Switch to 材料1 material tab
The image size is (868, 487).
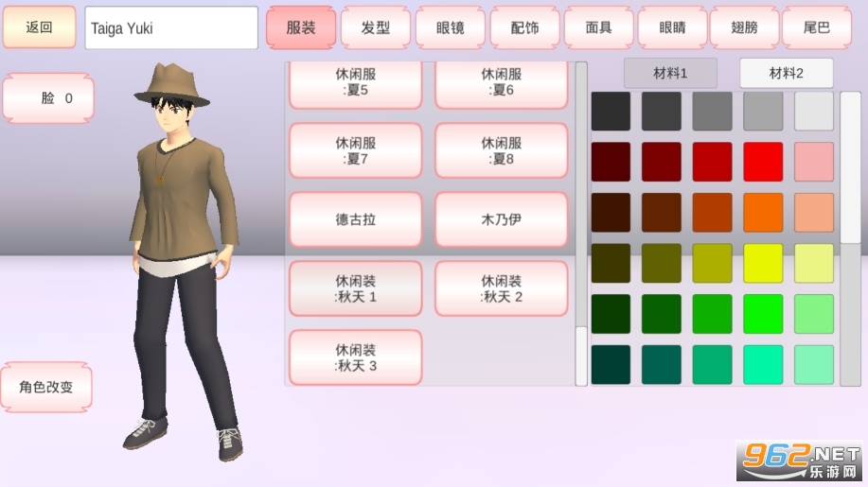pyautogui.click(x=670, y=73)
